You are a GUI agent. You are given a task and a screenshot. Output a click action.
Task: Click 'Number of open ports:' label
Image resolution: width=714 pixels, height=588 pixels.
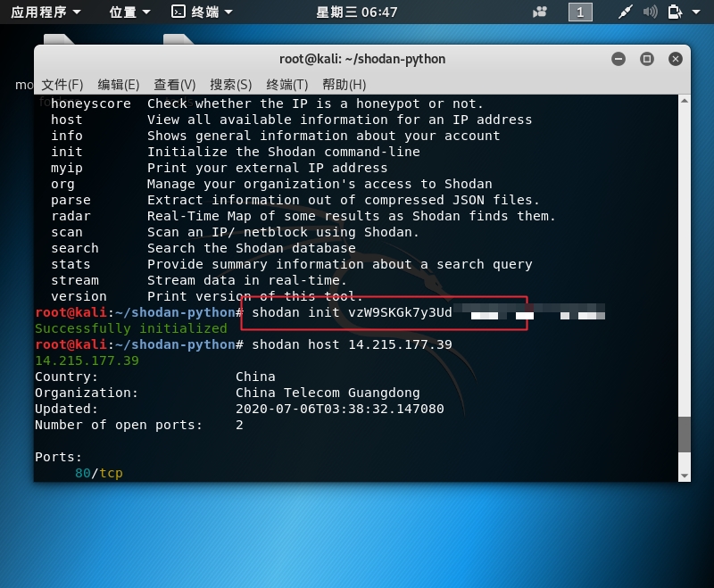pos(119,425)
